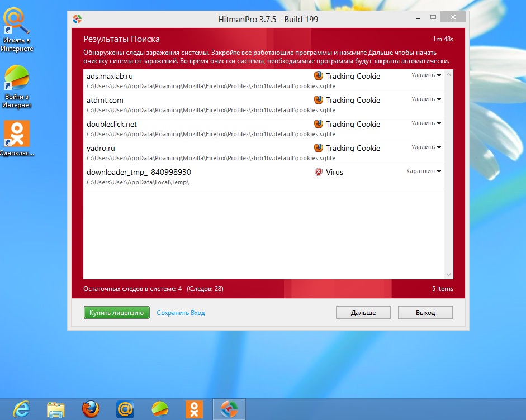Viewport: 526px width, 420px height.
Task: Click the C:\Users\User\AppData\Local\Temp\ path
Action: (x=138, y=182)
